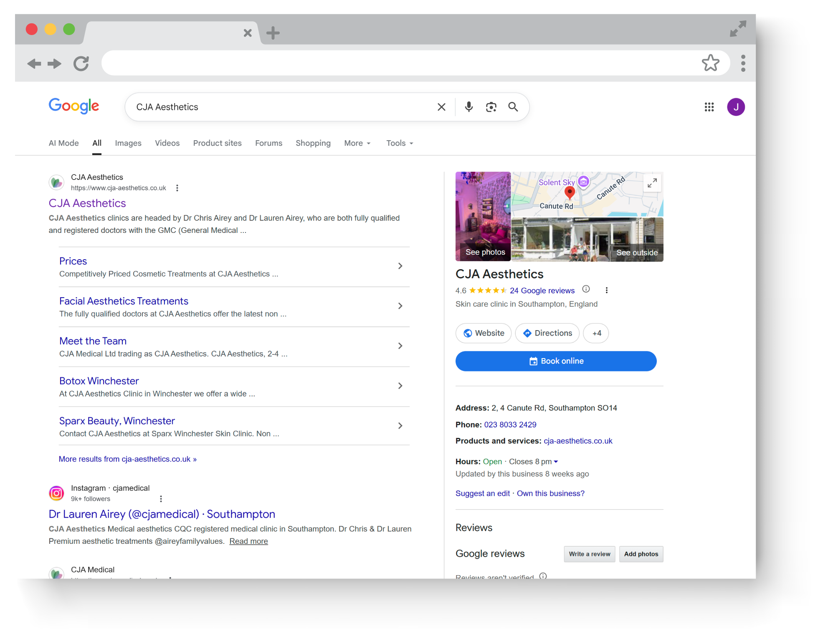Open the Tools dropdown
Screen dimensions: 828x644
pyautogui.click(x=400, y=143)
